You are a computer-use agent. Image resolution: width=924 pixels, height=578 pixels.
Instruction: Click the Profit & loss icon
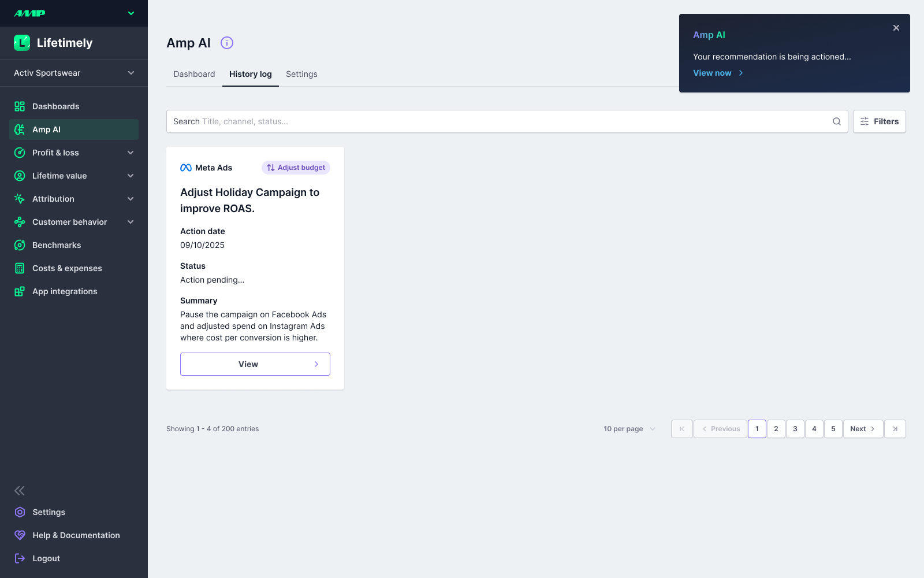point(20,153)
